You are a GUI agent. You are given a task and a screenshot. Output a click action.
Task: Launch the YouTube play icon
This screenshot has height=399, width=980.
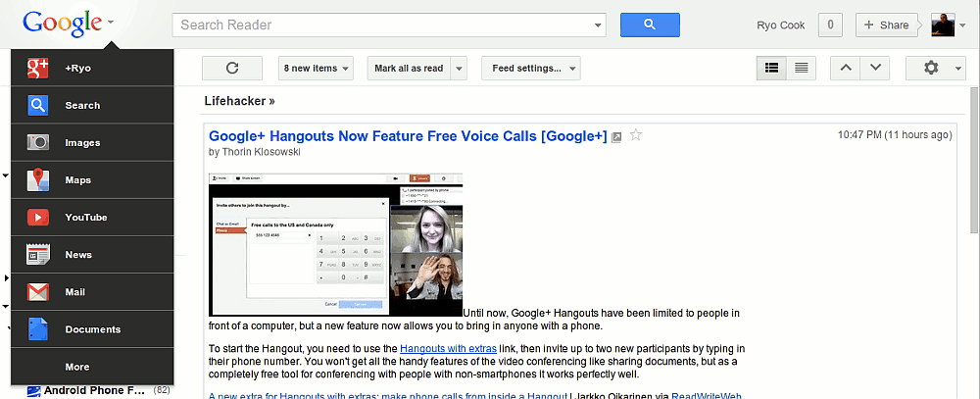[38, 218]
